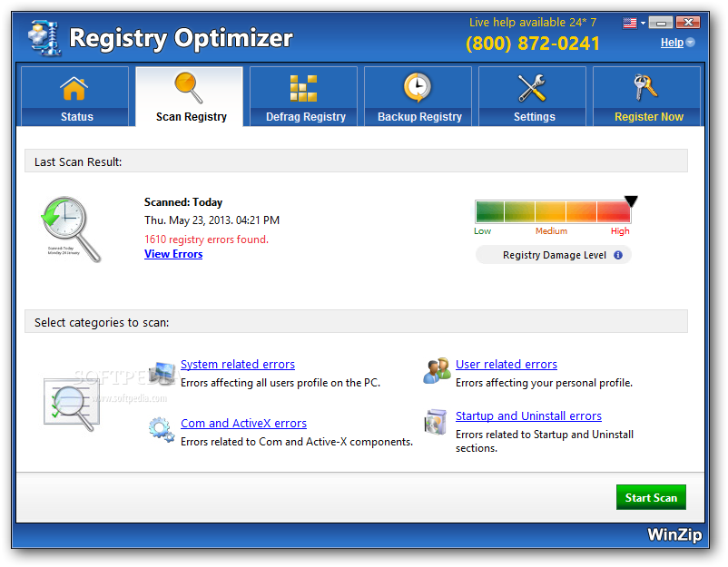The height and width of the screenshot is (567, 728).
Task: Click the US flag language icon
Action: (630, 23)
